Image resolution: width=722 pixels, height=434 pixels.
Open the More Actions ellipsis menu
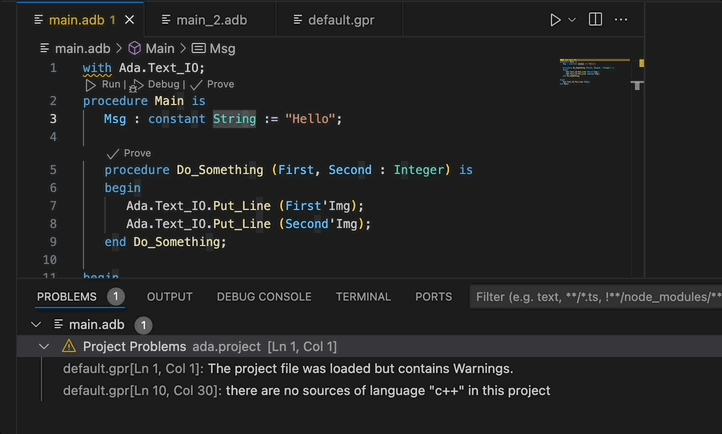621,19
